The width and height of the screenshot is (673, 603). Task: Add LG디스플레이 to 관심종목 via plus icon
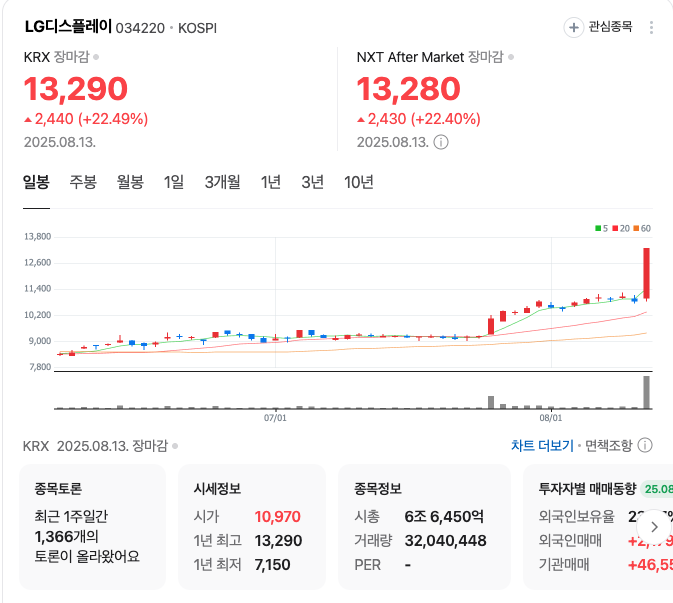573,28
